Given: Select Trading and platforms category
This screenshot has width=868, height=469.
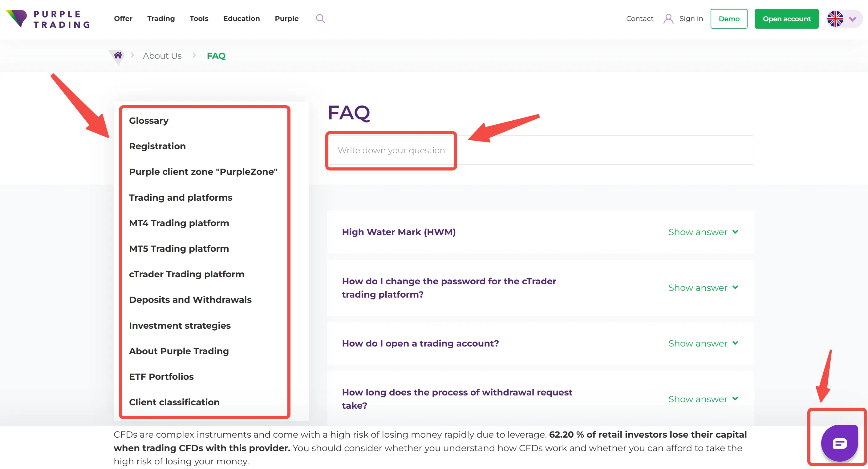Looking at the screenshot, I should [x=180, y=197].
